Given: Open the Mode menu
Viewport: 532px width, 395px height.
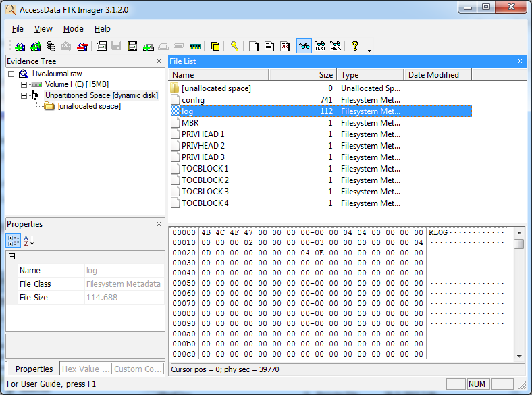Looking at the screenshot, I should (x=73, y=29).
